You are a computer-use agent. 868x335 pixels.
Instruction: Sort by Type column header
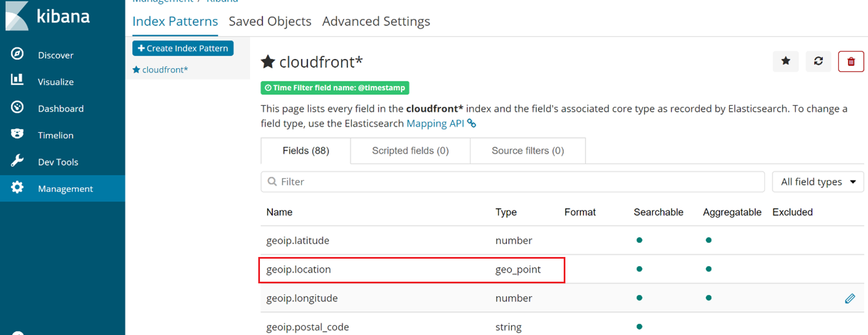pos(506,212)
